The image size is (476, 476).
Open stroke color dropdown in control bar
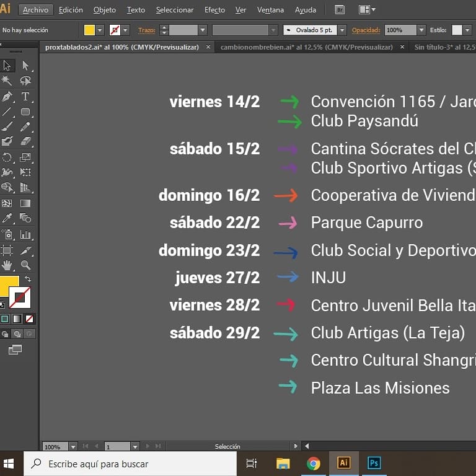coord(125,30)
